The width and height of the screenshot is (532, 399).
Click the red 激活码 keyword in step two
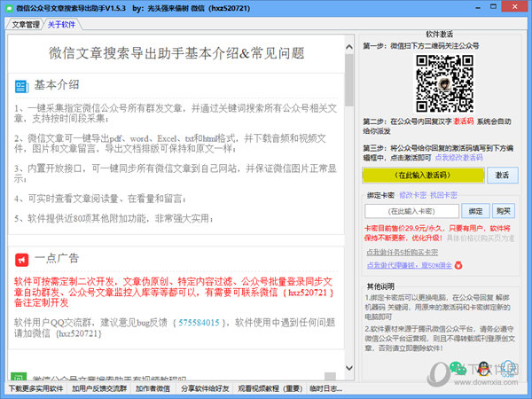pos(464,121)
